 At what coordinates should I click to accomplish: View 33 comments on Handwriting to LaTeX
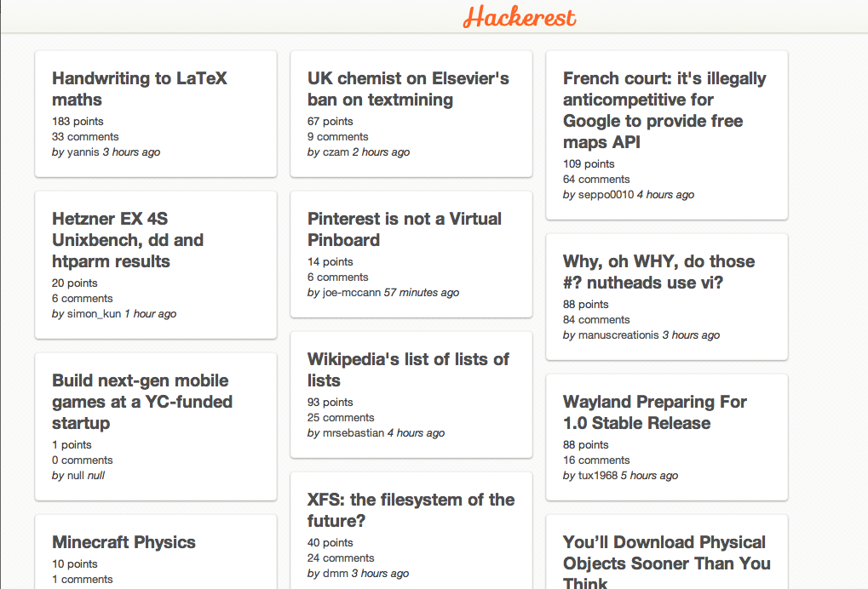coord(85,137)
